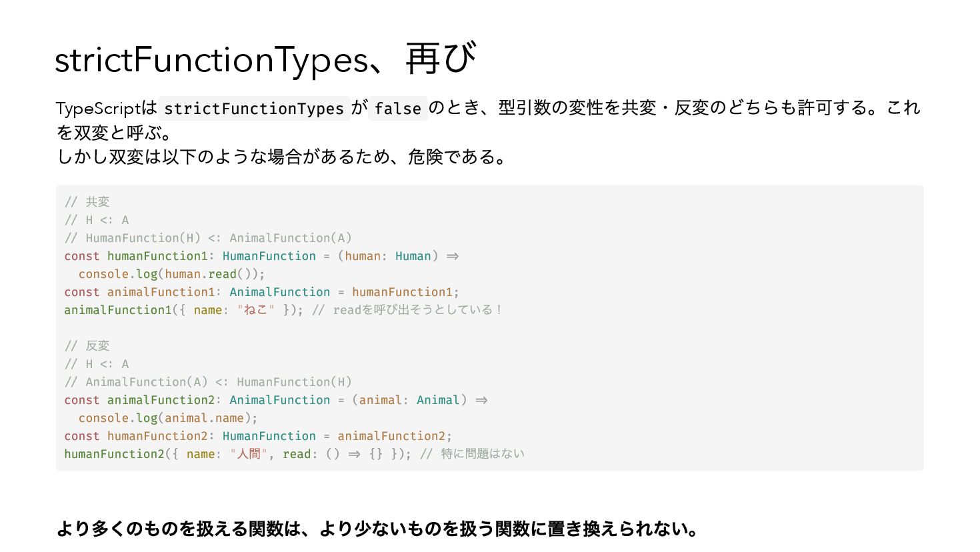This screenshot has height=552, width=980.
Task: Click the "humanFunction1" declaration name
Action: tap(157, 256)
